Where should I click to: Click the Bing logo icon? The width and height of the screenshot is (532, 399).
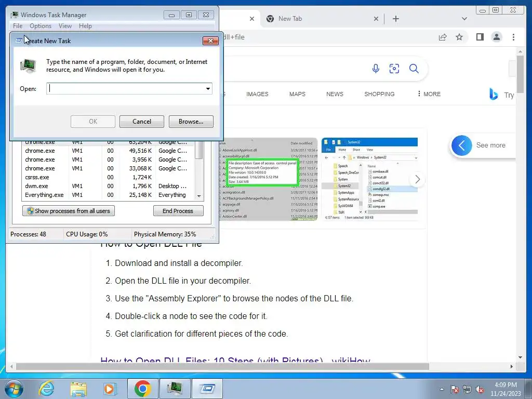tap(494, 94)
